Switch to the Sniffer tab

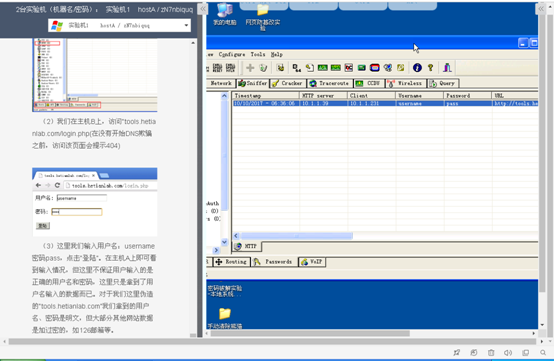252,83
